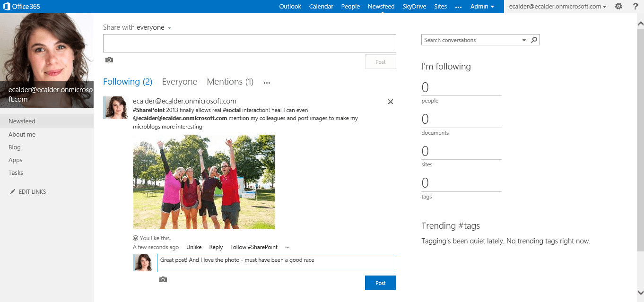Click the large profile photo in sidebar
The image size is (644, 302).
[x=47, y=60]
